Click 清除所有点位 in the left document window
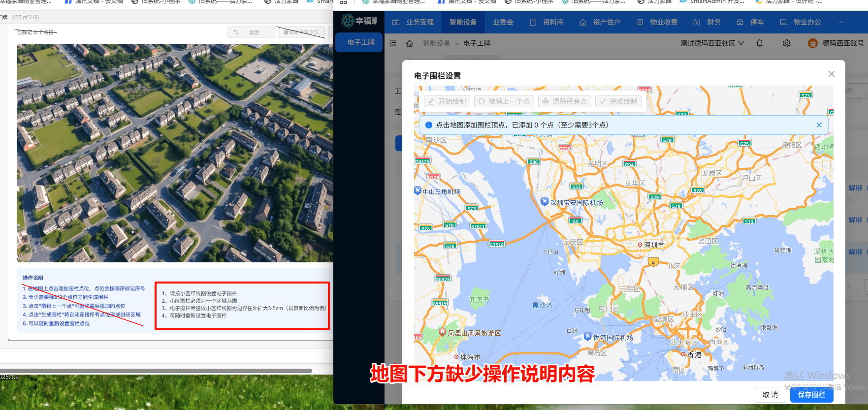 point(301,32)
